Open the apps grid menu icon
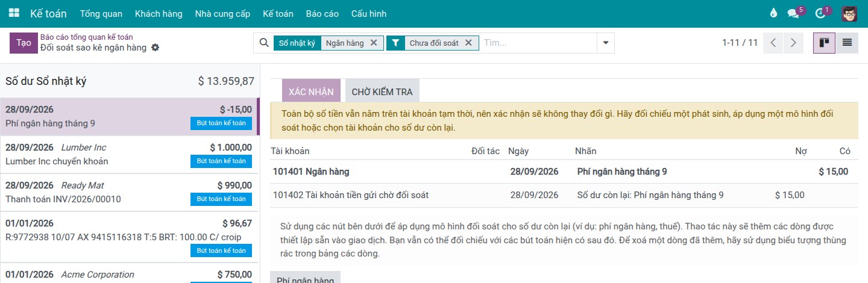The image size is (868, 283). (14, 13)
